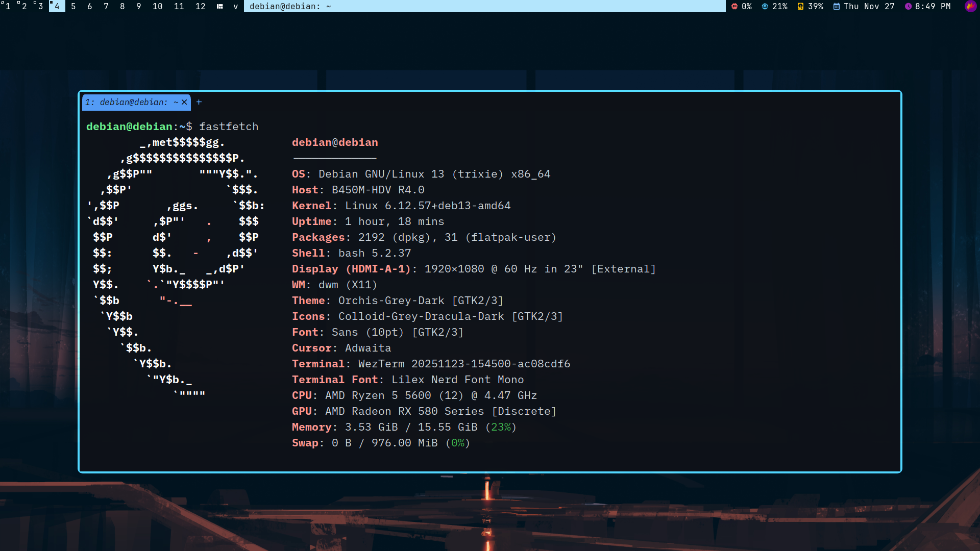Click the calendar icon in status bar
Image resolution: width=980 pixels, height=551 pixels.
pos(837,6)
